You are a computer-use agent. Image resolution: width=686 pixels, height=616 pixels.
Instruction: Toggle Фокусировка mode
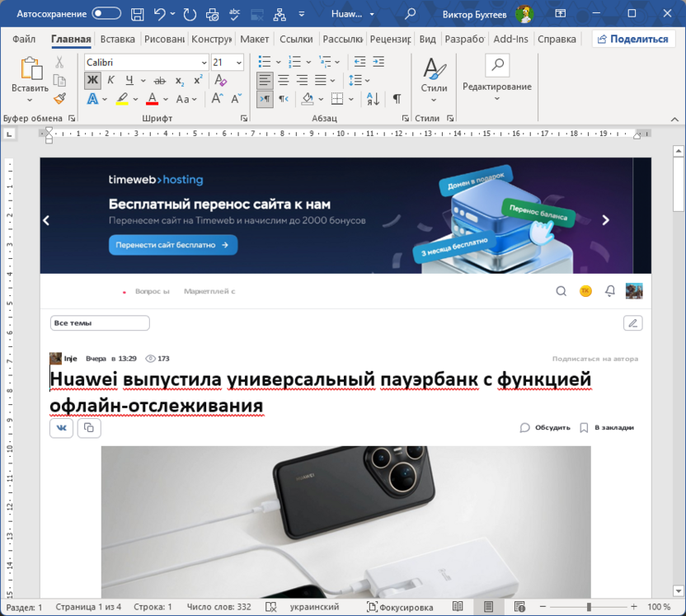(x=400, y=607)
